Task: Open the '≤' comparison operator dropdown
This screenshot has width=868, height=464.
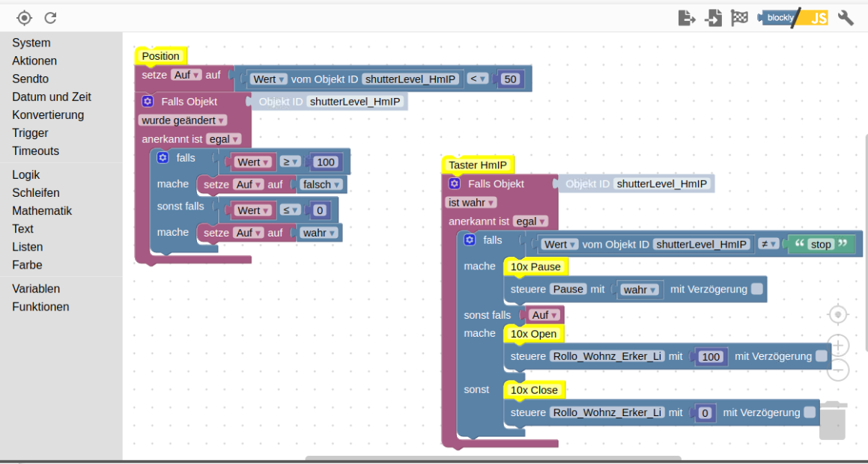Action: pos(290,210)
